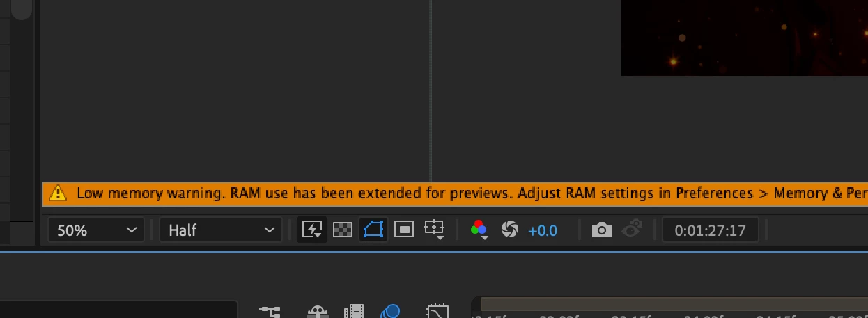Click the +0.0 exposure value

coord(543,230)
